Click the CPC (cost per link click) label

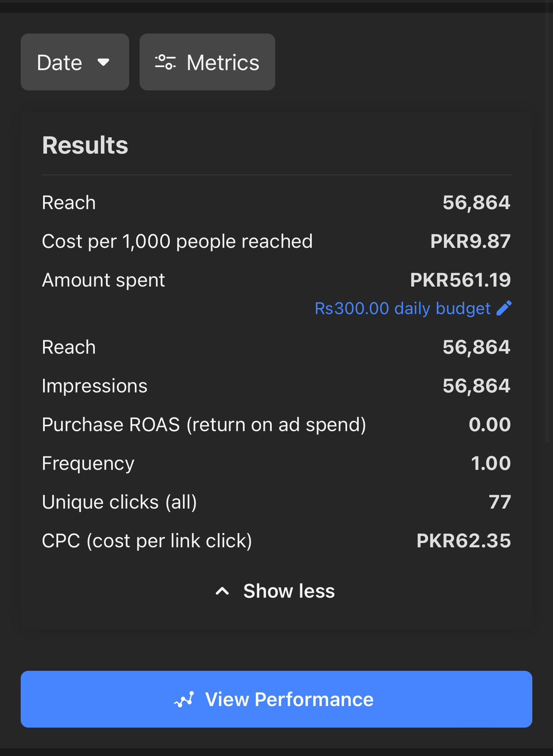147,541
